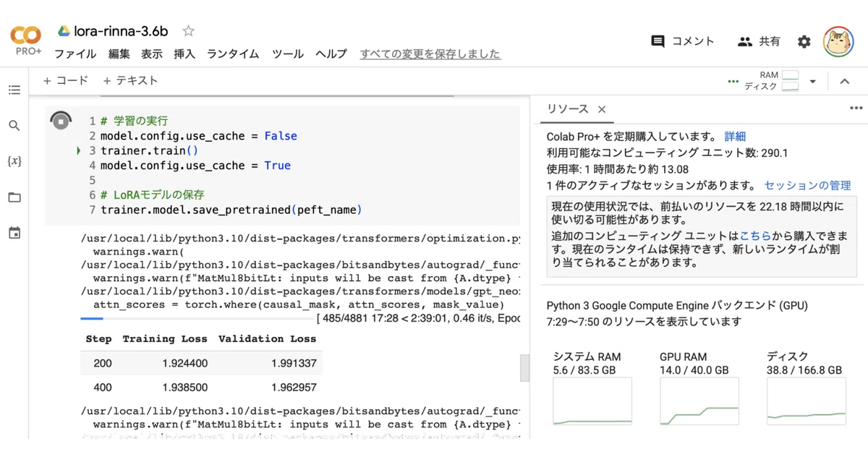Open the connection options dropdown arrow
The image size is (868, 454).
point(812,82)
